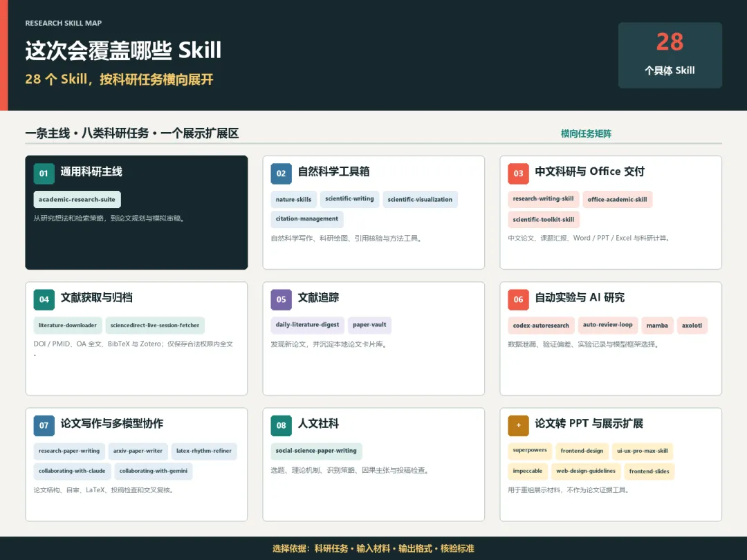Select the scientific-writing tag
The image size is (747, 560).
pyautogui.click(x=350, y=199)
